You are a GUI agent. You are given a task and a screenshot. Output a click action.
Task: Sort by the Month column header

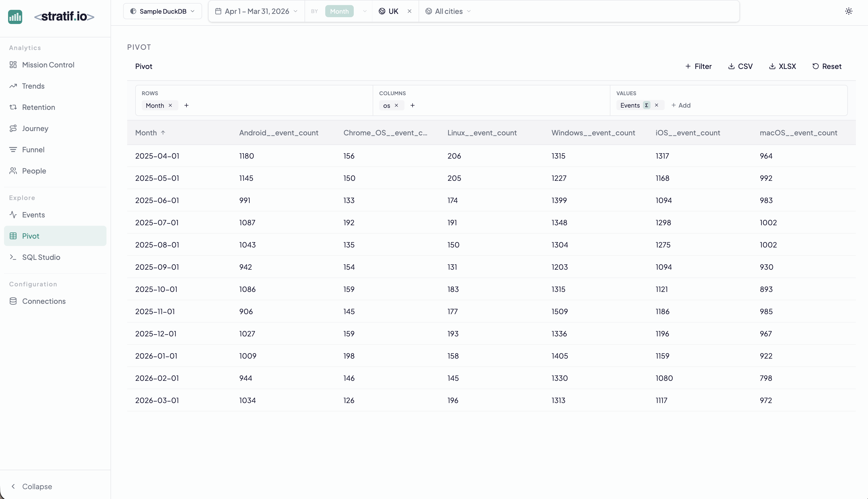[150, 133]
